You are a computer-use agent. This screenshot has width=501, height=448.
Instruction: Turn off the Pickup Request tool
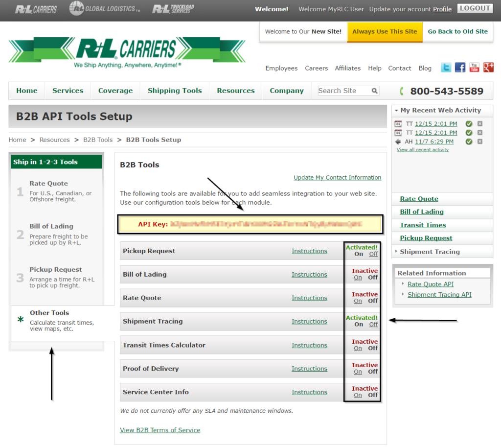373,254
